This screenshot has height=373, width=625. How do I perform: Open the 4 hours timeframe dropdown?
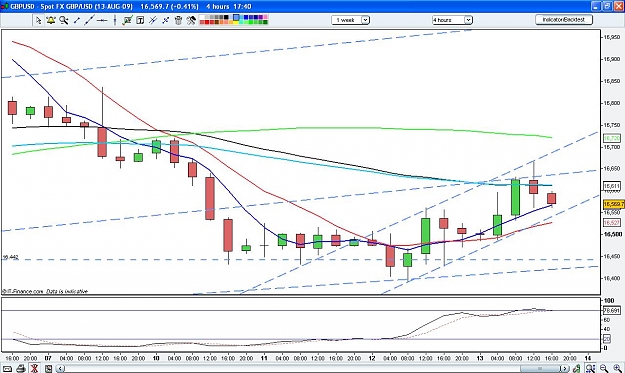452,20
